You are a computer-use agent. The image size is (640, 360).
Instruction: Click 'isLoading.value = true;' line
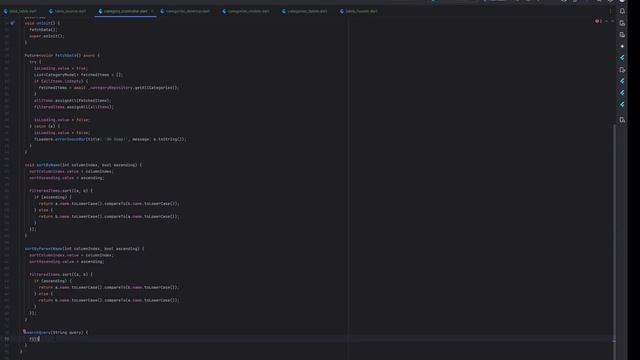pos(60,69)
